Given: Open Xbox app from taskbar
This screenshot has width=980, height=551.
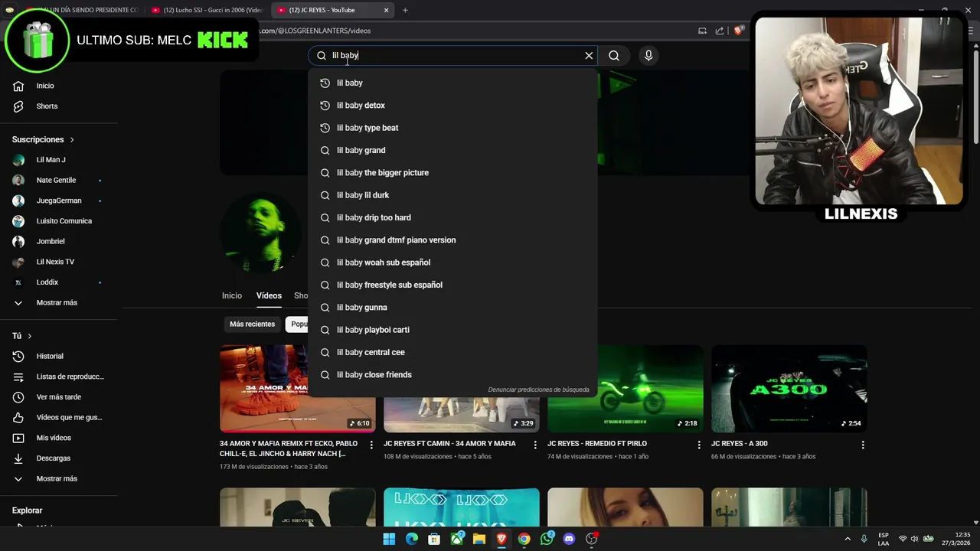Looking at the screenshot, I should pyautogui.click(x=456, y=539).
